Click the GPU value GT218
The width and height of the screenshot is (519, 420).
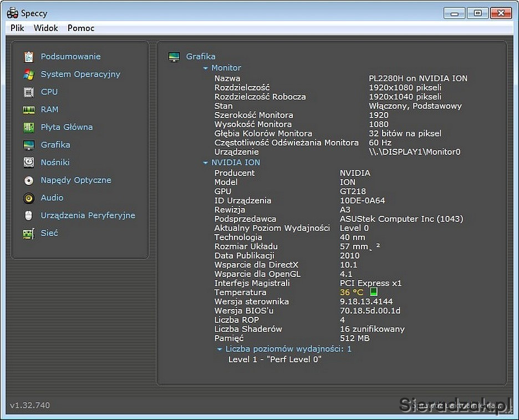(x=353, y=191)
